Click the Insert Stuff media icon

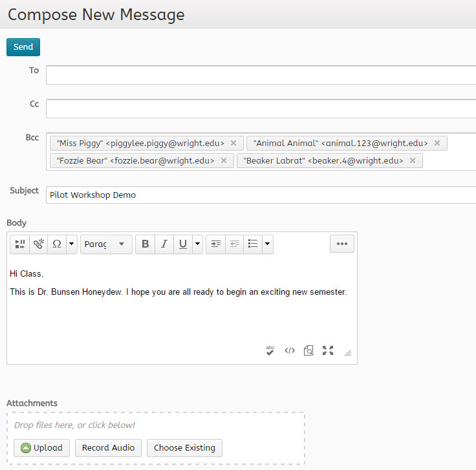(20, 244)
